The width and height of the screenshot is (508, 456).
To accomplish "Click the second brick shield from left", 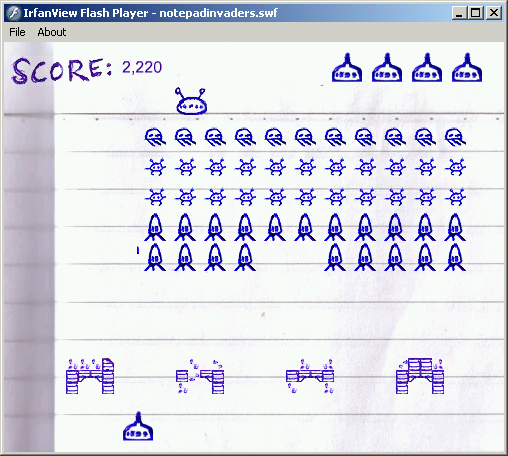I will [200, 376].
